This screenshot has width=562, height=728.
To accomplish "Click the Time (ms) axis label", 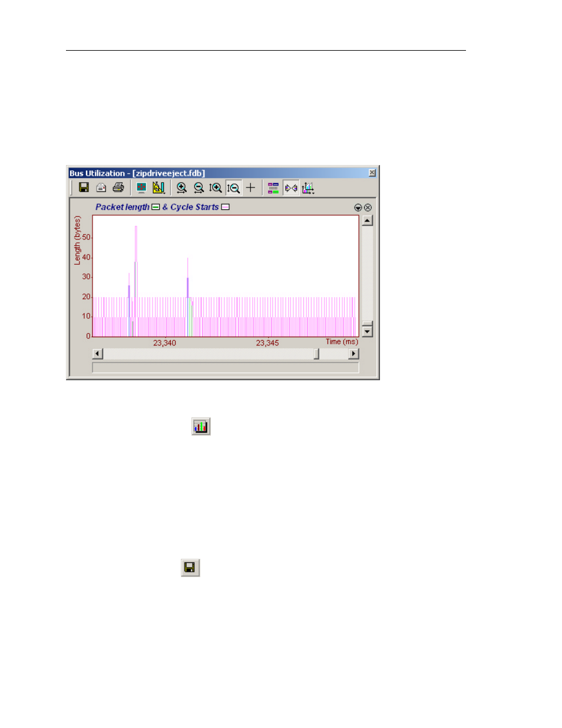I will click(342, 342).
